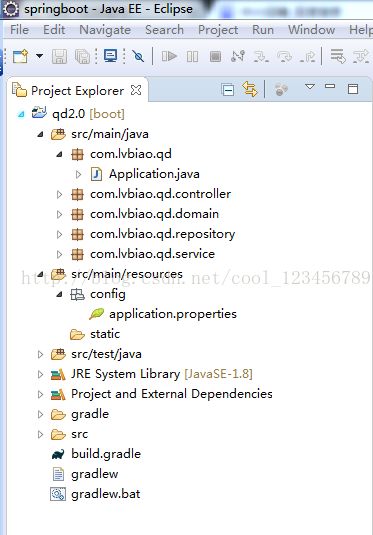Expand com.lvbiao.qd.service package
This screenshot has width=373, height=535.
[59, 254]
